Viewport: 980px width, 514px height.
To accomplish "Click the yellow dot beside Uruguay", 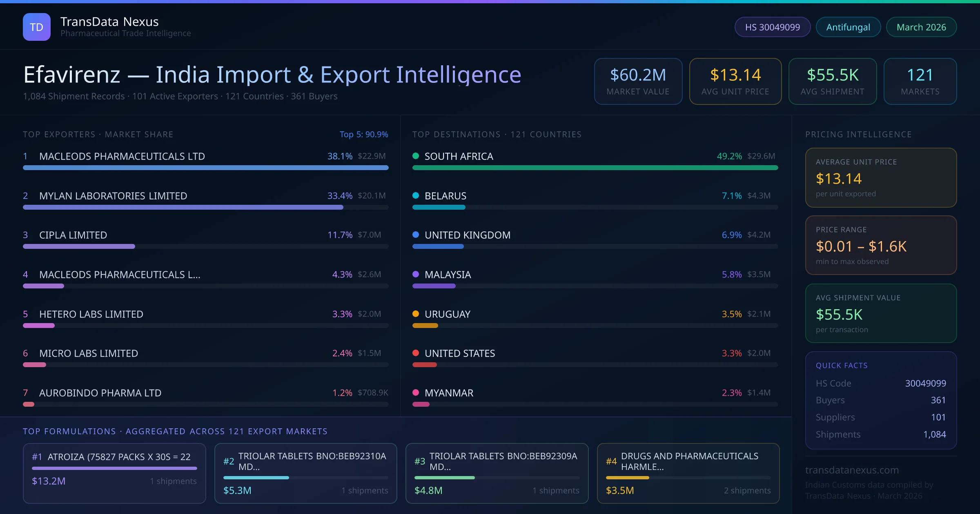I will point(416,314).
